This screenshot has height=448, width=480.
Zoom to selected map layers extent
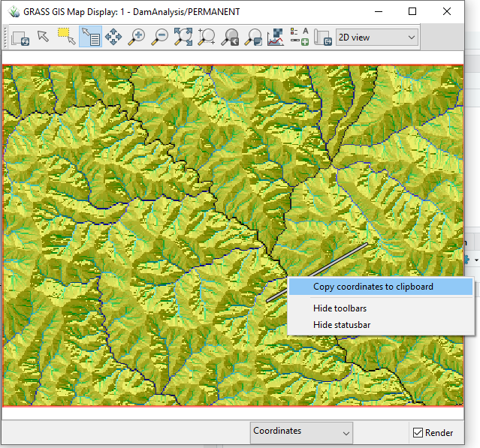tap(183, 37)
